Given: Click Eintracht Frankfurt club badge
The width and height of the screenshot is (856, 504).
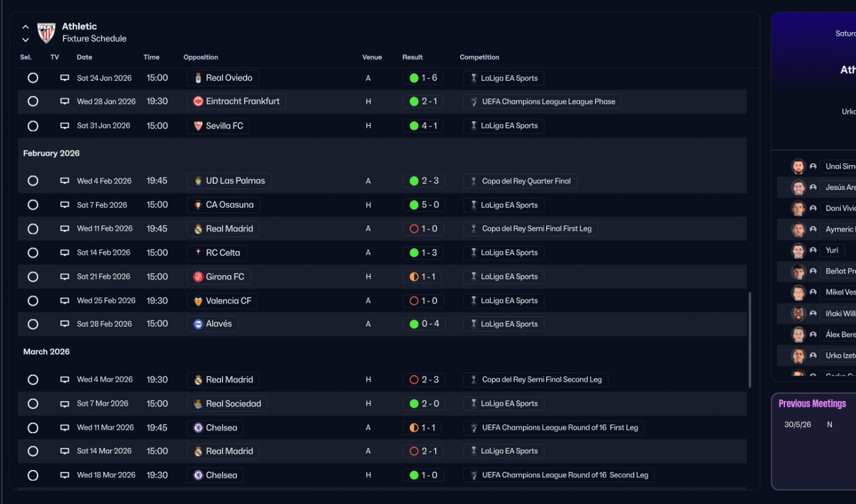Looking at the screenshot, I should (198, 102).
